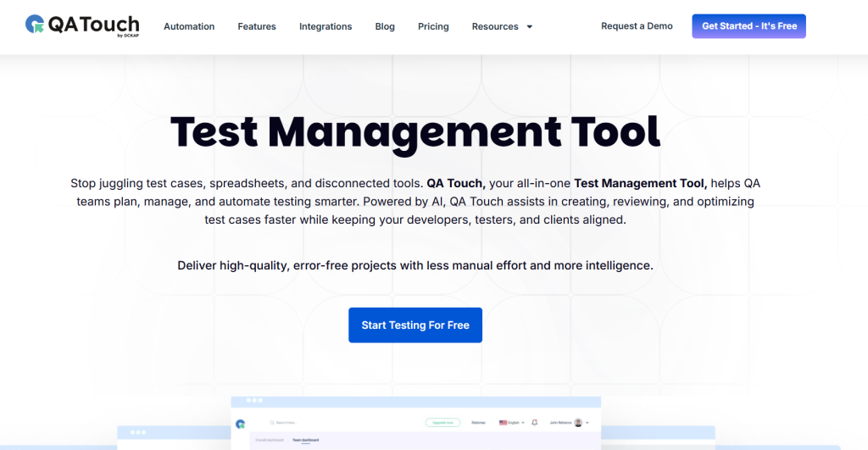Open the Integrations nav link
868x450 pixels.
point(325,26)
